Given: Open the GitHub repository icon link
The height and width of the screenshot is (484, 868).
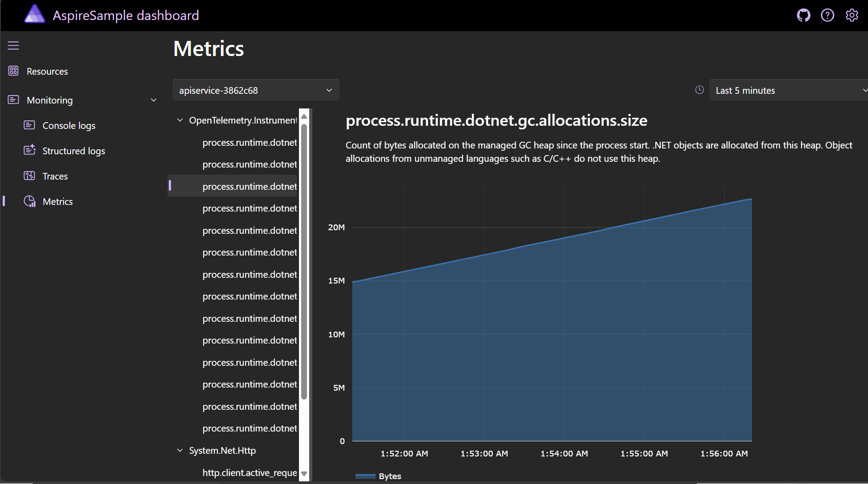Looking at the screenshot, I should (804, 16).
